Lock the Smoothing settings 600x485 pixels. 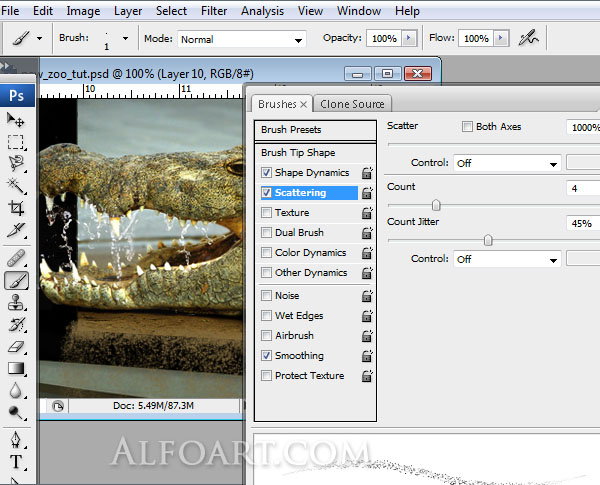click(x=367, y=356)
